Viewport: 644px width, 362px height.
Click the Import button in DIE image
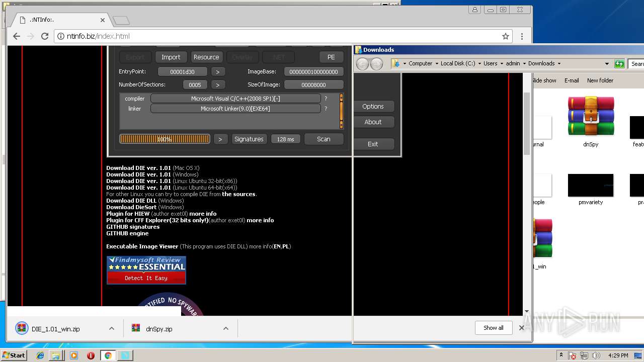tap(171, 57)
